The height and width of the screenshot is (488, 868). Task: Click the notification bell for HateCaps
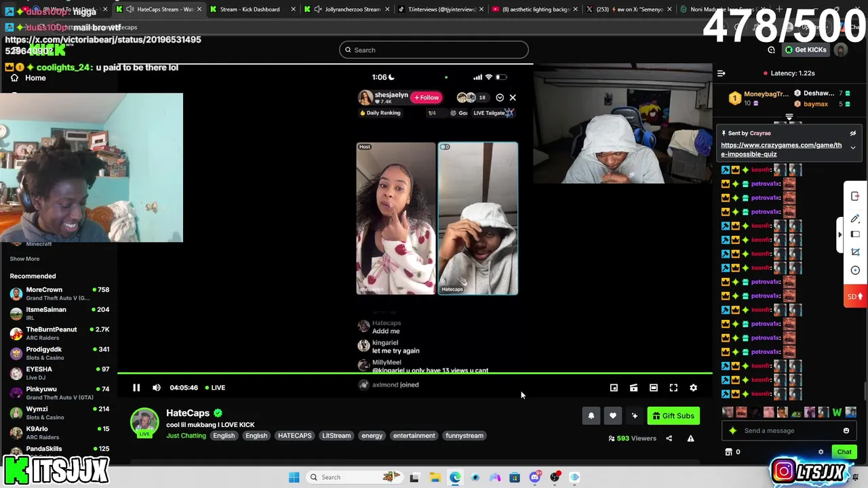point(591,416)
